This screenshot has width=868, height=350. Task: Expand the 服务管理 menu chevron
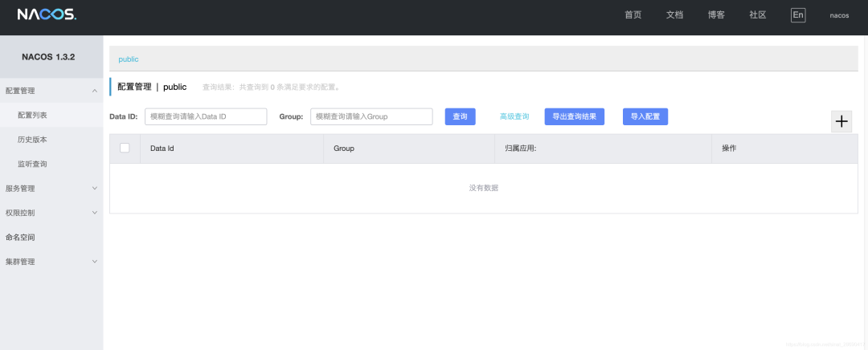[95, 188]
